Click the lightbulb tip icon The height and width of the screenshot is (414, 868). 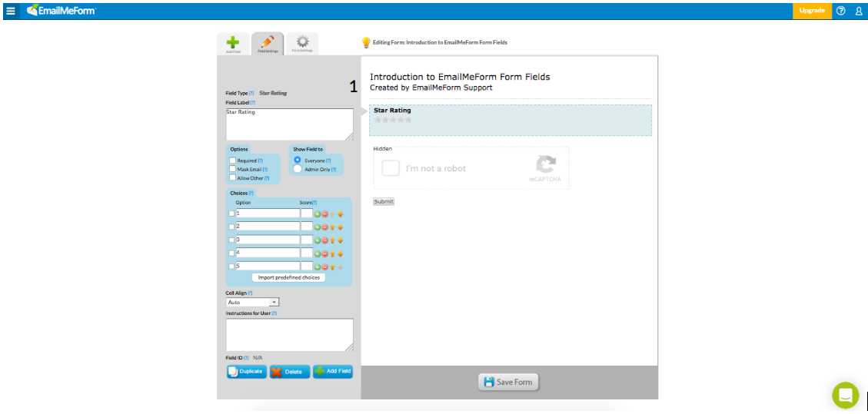(365, 42)
